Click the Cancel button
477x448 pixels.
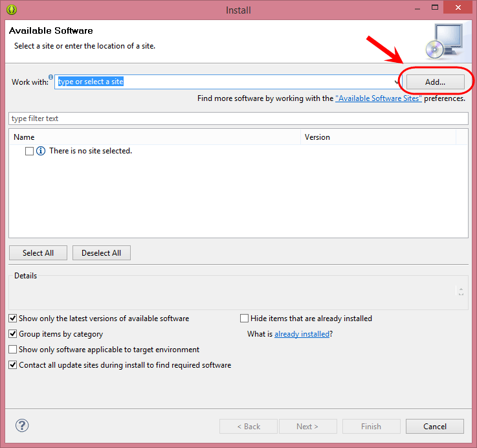point(435,427)
